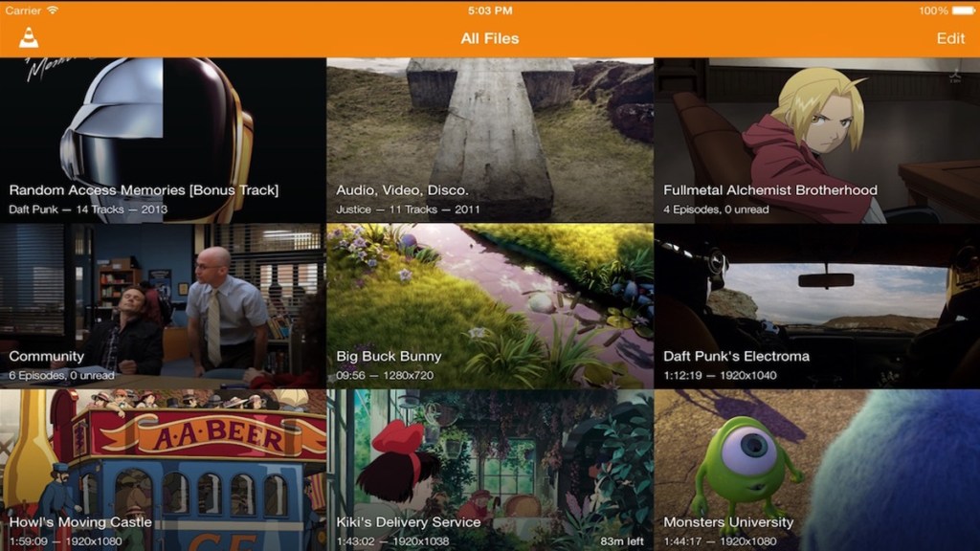Tap the battery indicator in the status bar
Image resolution: width=980 pixels, height=551 pixels.
(x=962, y=11)
